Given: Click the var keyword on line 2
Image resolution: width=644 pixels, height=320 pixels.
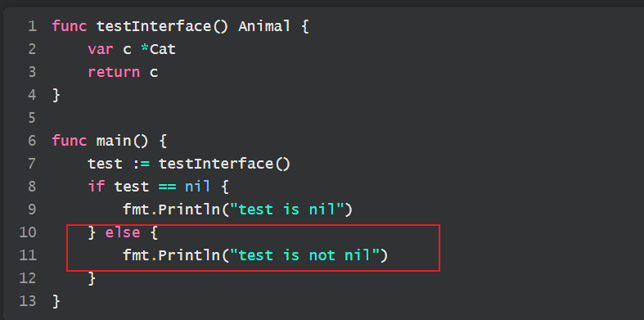Looking at the screenshot, I should pos(101,50).
